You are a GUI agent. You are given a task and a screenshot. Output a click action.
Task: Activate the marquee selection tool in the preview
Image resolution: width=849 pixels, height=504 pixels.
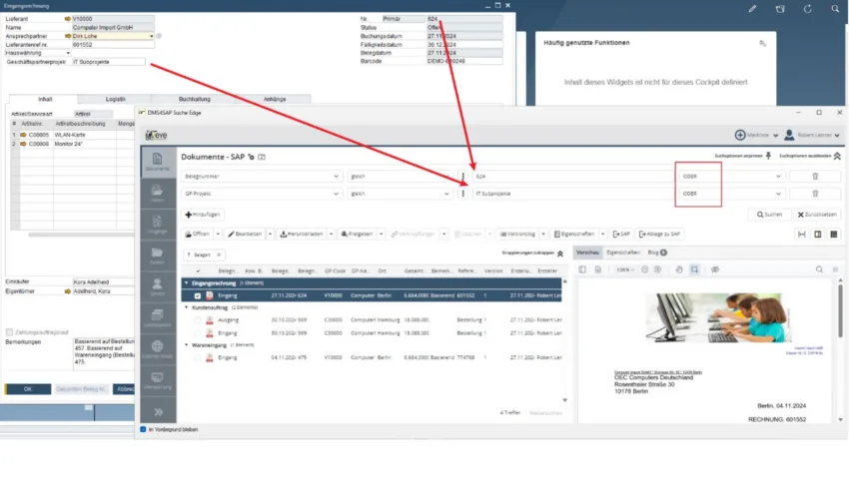pyautogui.click(x=694, y=269)
